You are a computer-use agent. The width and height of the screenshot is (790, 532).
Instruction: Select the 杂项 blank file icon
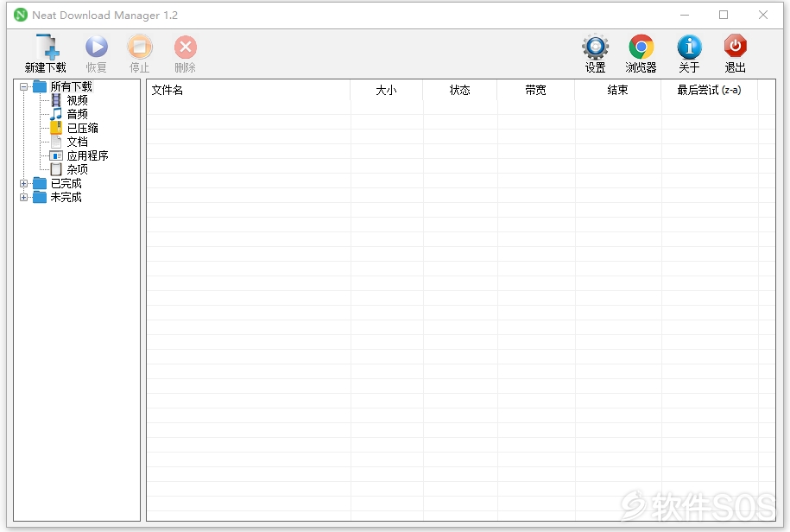(x=56, y=169)
